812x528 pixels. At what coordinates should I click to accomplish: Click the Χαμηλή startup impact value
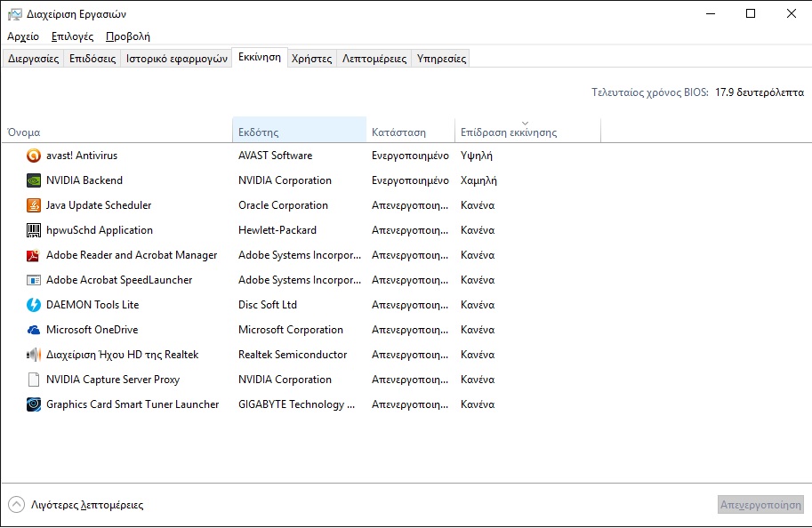(478, 180)
